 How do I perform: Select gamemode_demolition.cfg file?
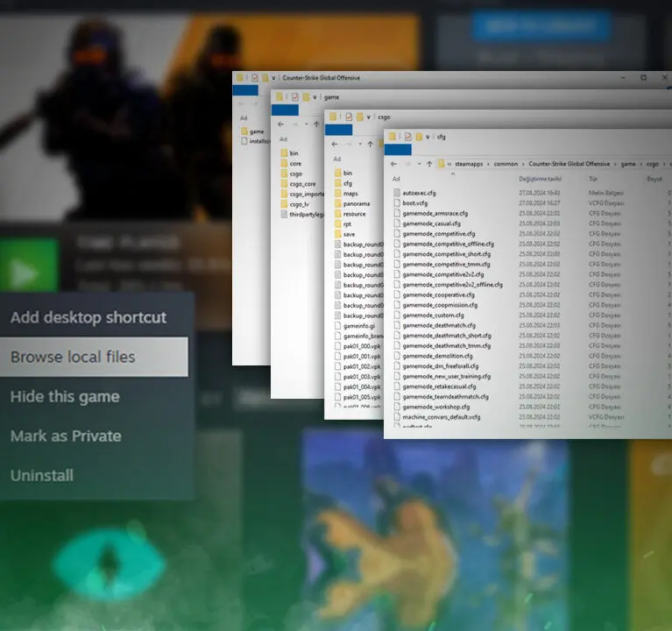tap(433, 356)
